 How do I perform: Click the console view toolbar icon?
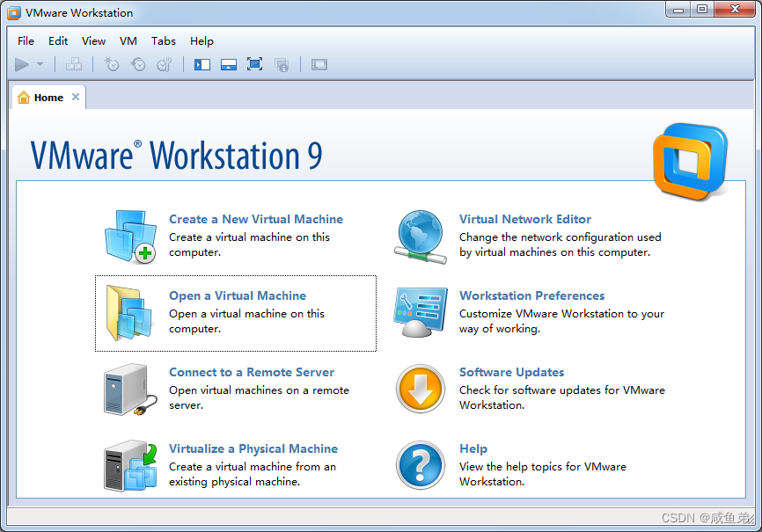[x=319, y=64]
